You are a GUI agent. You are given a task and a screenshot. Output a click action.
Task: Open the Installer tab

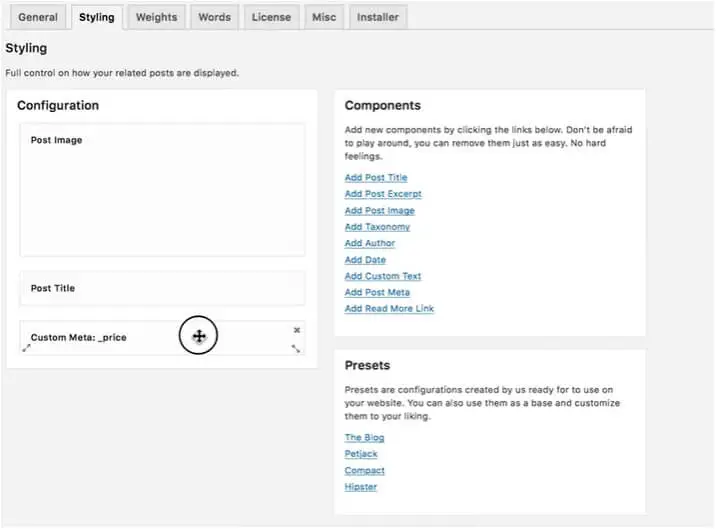378,17
